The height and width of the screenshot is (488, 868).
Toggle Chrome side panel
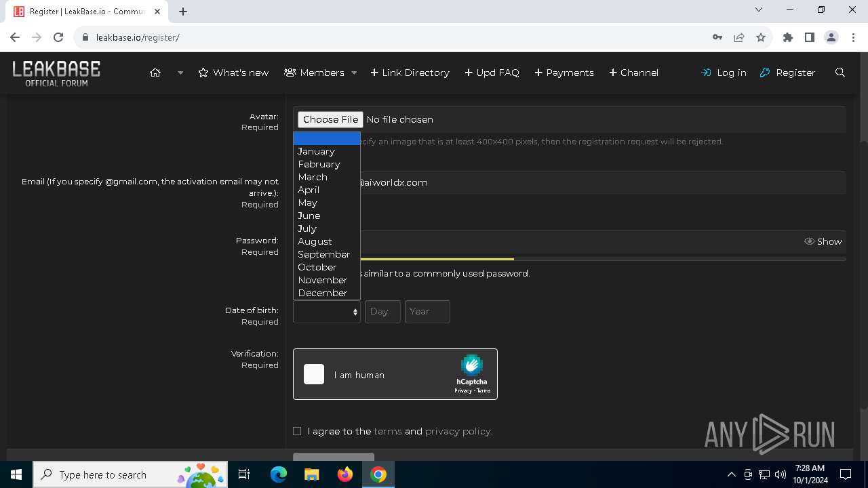[810, 37]
